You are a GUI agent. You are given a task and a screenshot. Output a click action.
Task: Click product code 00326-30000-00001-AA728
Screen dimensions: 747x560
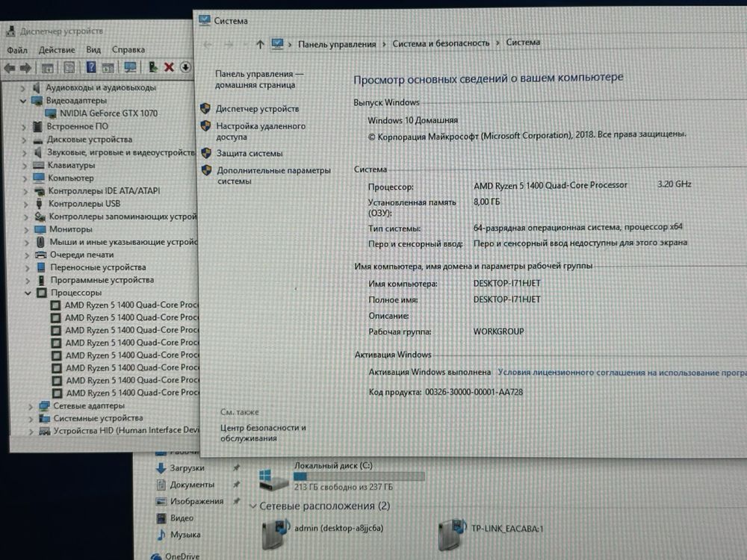[474, 393]
